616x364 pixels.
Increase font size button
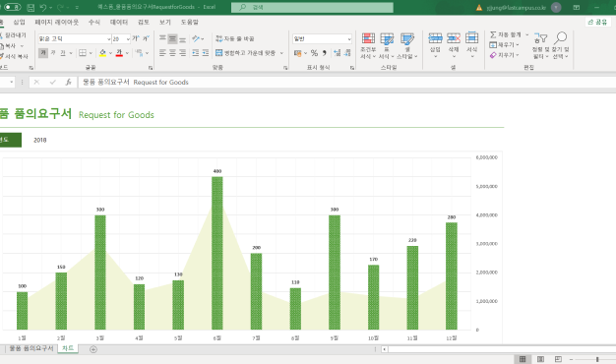click(136, 38)
